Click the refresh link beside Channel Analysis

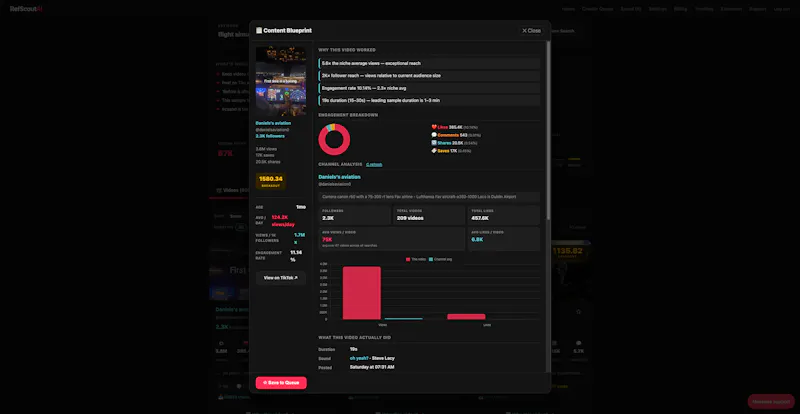[x=374, y=164]
